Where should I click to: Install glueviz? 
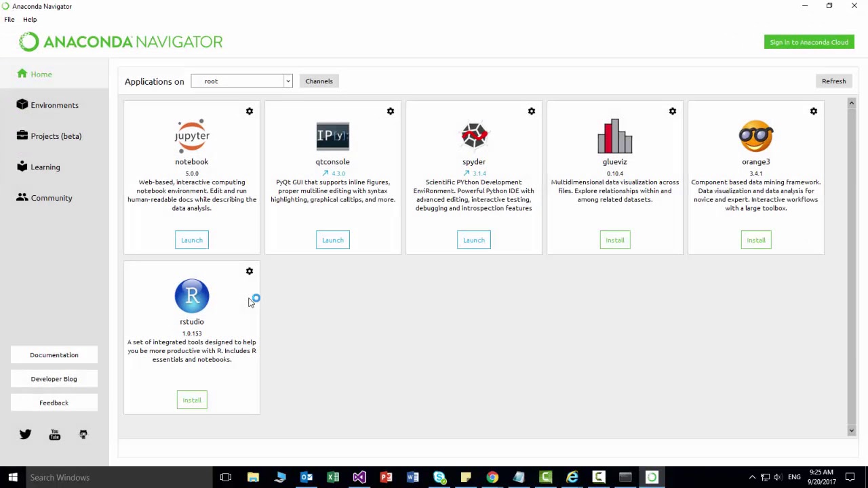(615, 240)
